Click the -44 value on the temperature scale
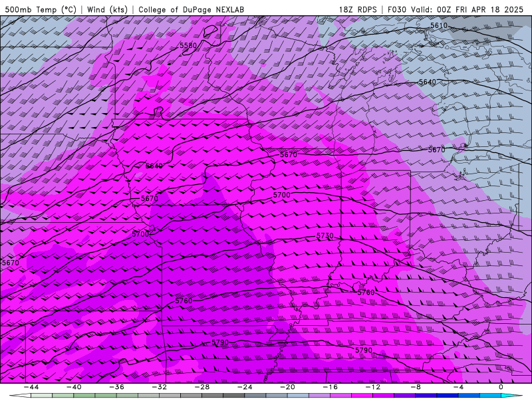Image resolution: width=532 pixels, height=399 pixels. (x=31, y=387)
